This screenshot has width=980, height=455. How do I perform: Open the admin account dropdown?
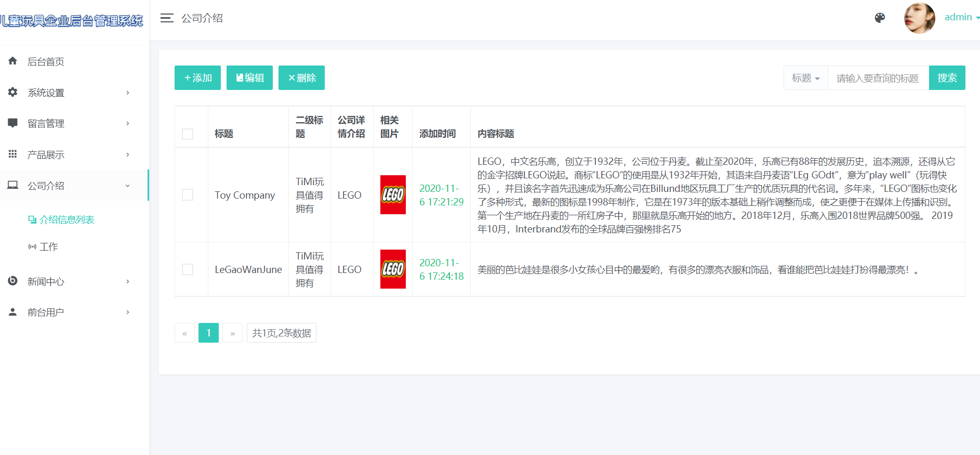[962, 17]
